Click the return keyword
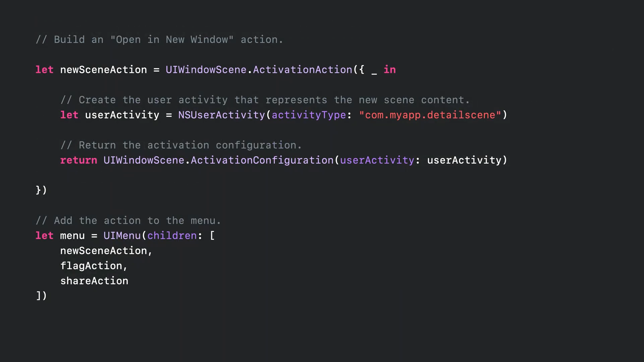 point(78,160)
